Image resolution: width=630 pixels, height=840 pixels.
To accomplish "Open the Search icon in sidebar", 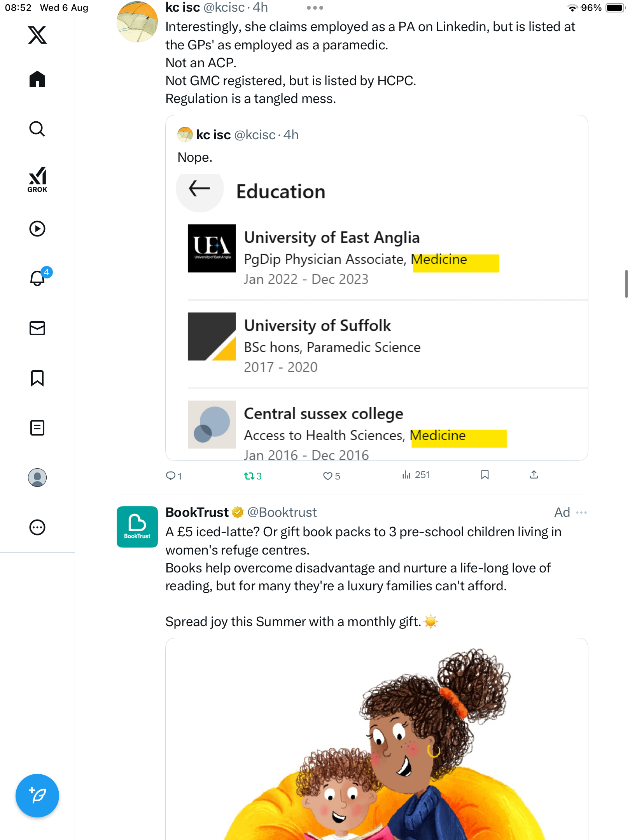I will 37,129.
